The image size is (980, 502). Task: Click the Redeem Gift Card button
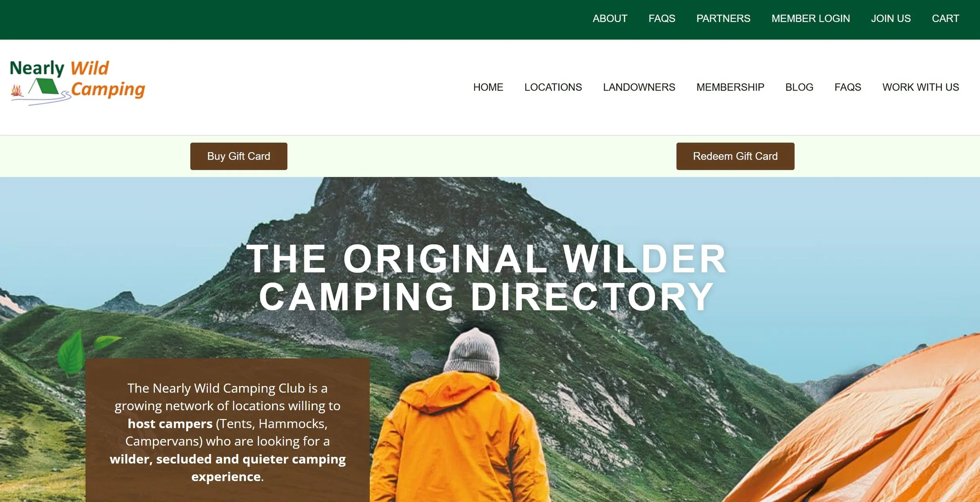[735, 156]
